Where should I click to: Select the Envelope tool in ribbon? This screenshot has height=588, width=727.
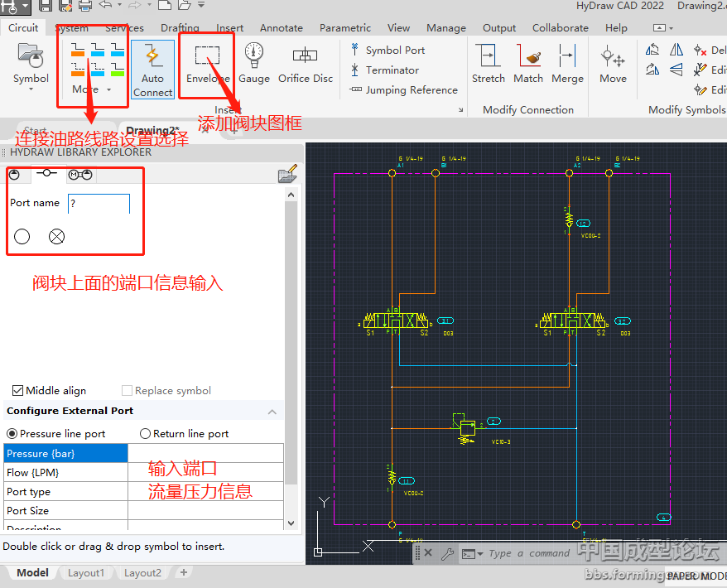point(207,64)
